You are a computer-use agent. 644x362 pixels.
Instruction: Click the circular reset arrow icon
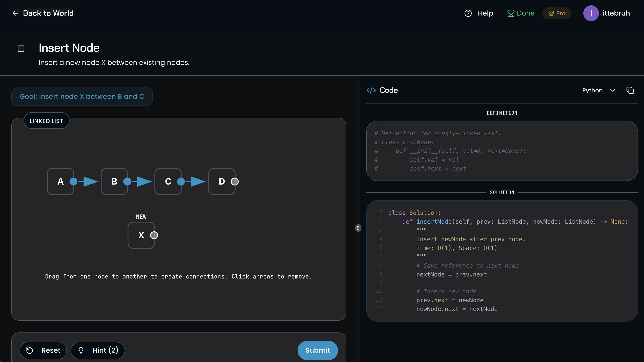coord(30,350)
